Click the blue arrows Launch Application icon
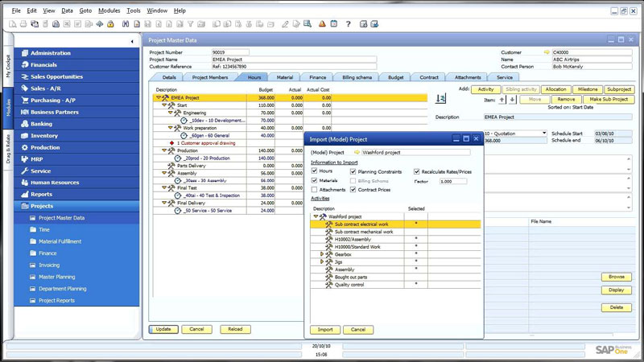This screenshot has width=644, height=362. [99, 24]
